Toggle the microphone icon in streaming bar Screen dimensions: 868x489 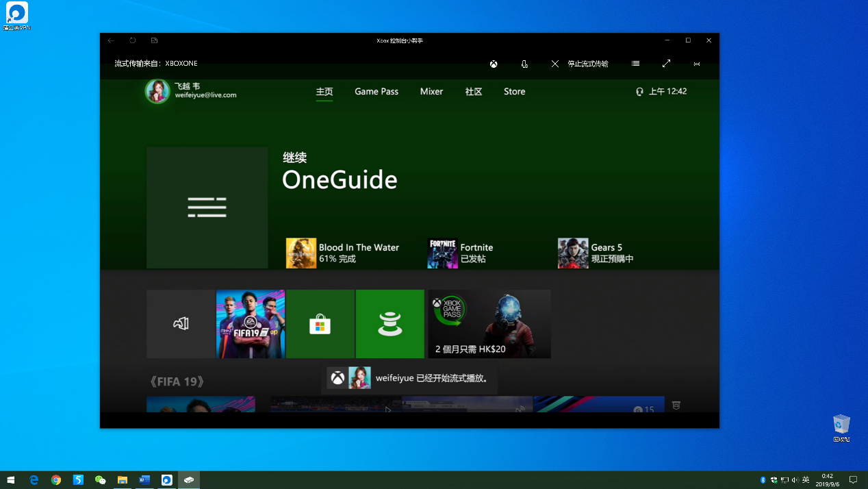coord(524,64)
